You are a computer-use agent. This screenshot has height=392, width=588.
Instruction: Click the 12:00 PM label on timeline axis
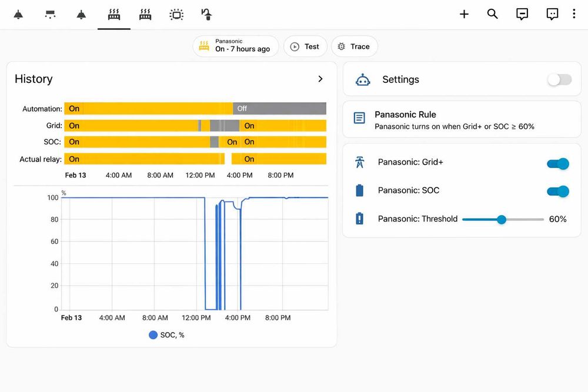click(200, 175)
